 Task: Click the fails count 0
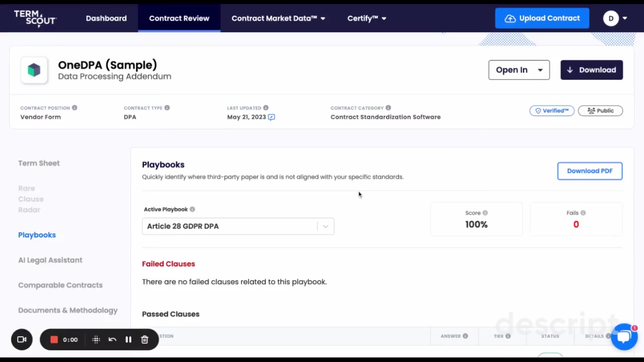point(576,225)
